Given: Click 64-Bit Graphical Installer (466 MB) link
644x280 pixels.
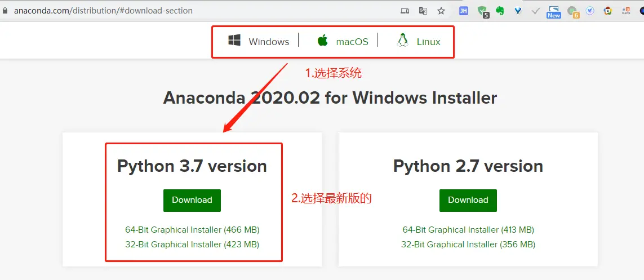Looking at the screenshot, I should [x=192, y=229].
